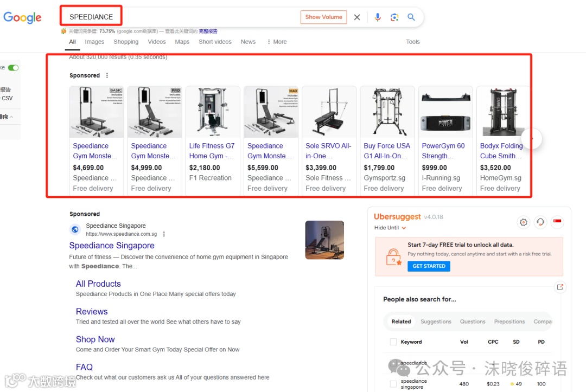The width and height of the screenshot is (586, 392).
Task: Open the blue report link under search box
Action: pos(208,31)
